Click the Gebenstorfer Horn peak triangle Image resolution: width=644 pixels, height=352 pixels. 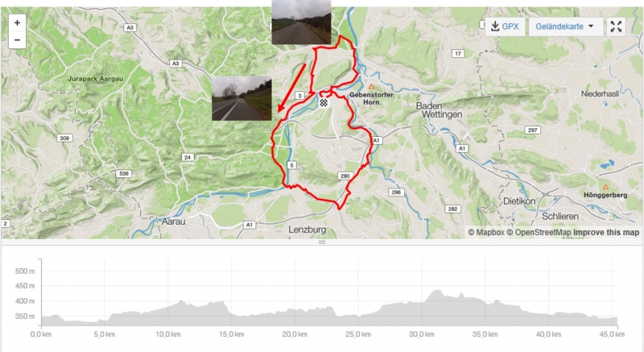[371, 87]
